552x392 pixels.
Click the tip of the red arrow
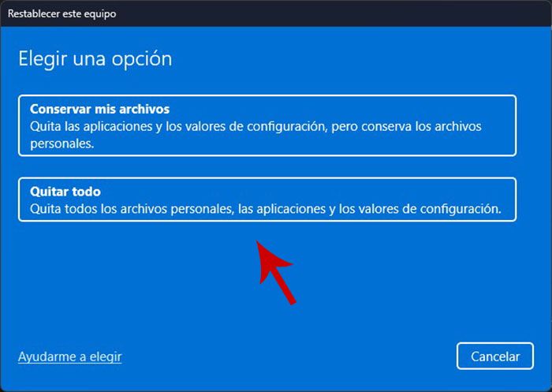pyautogui.click(x=257, y=242)
